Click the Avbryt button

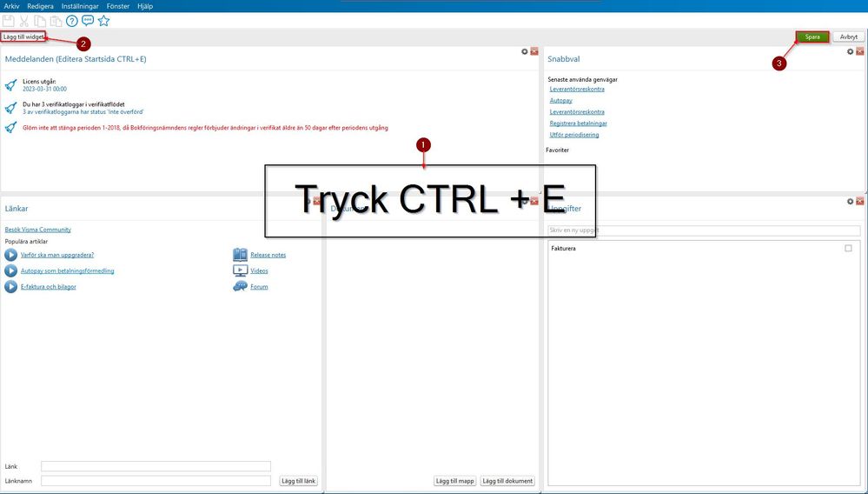[848, 37]
